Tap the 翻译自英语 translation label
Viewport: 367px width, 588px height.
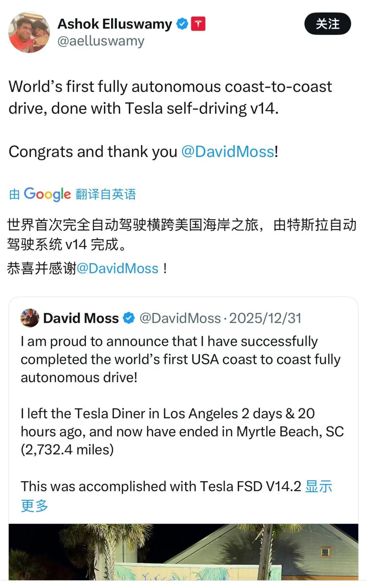106,194
